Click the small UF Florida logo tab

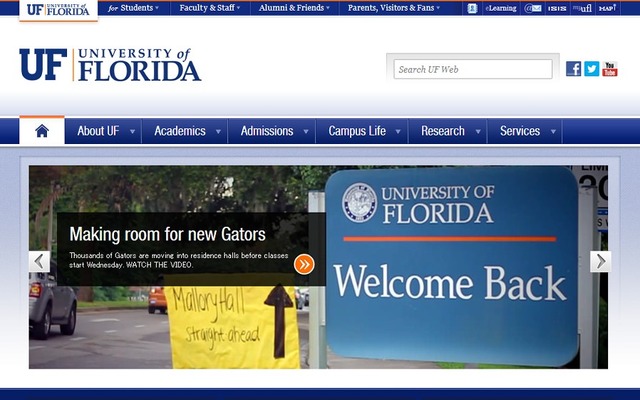[58, 10]
